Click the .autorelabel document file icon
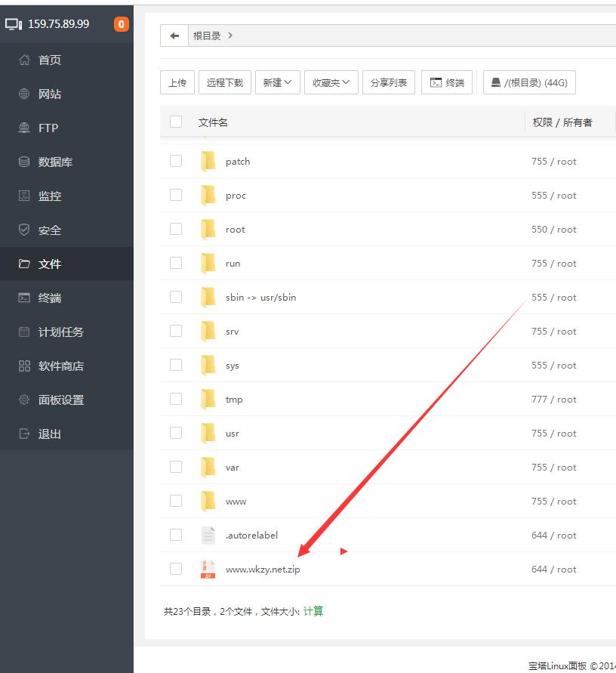The height and width of the screenshot is (673, 616). click(208, 536)
